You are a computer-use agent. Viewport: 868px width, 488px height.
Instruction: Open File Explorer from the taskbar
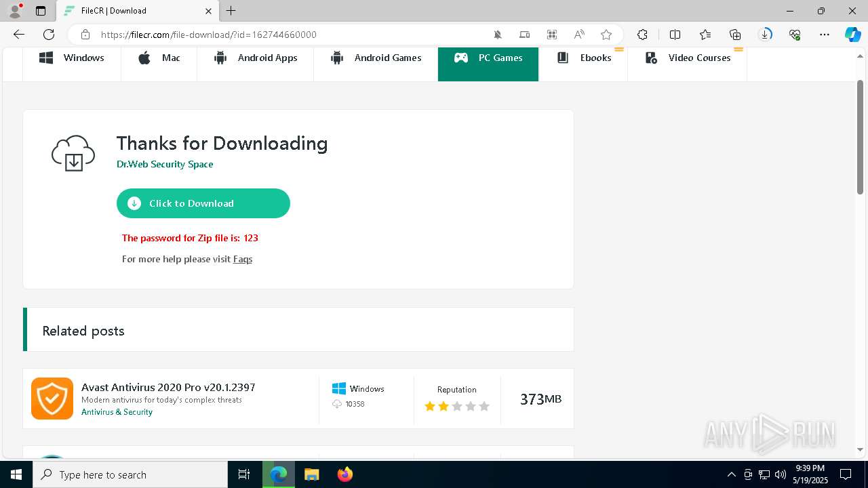pyautogui.click(x=311, y=474)
